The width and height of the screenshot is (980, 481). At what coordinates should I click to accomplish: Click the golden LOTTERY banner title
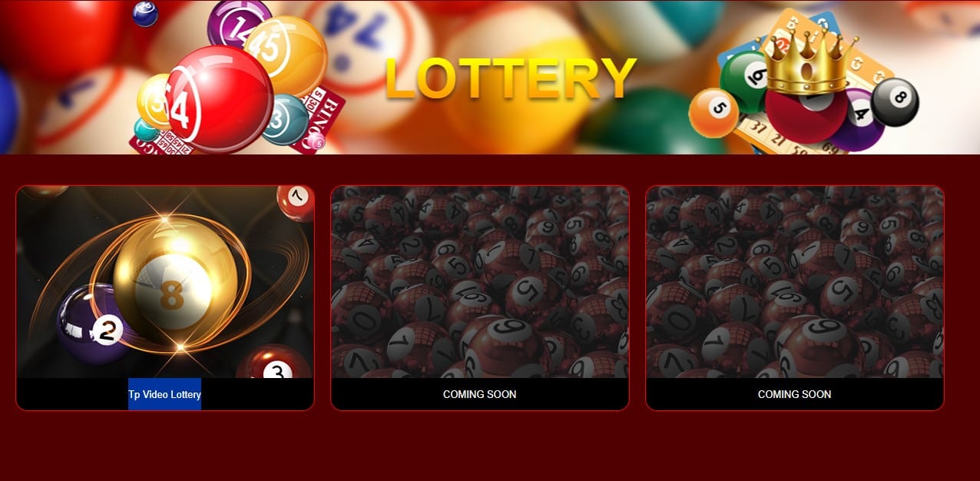click(x=510, y=79)
